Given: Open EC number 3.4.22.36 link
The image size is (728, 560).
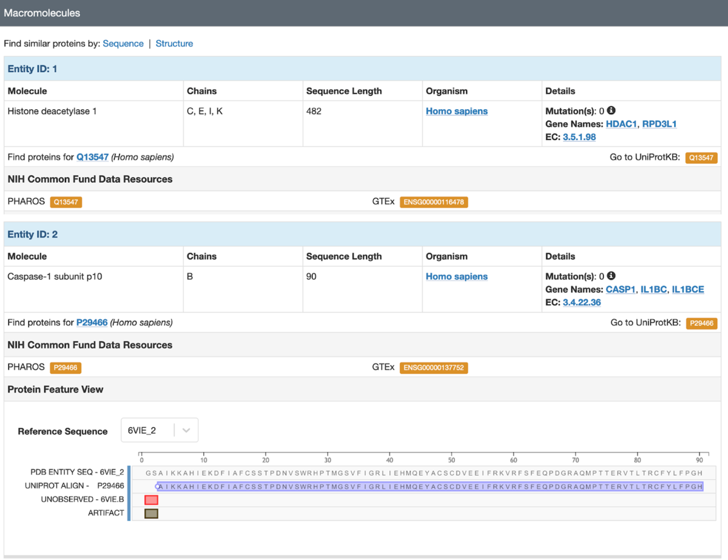Looking at the screenshot, I should (582, 302).
